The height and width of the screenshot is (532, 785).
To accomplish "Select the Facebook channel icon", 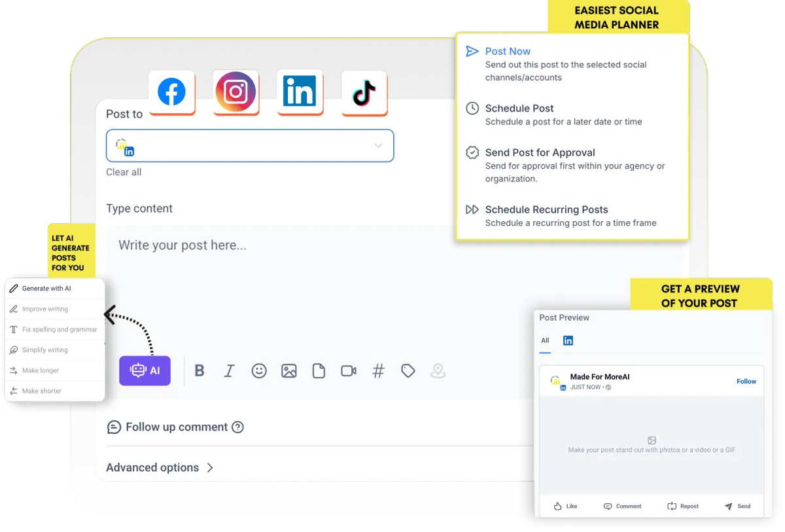I will tap(171, 92).
